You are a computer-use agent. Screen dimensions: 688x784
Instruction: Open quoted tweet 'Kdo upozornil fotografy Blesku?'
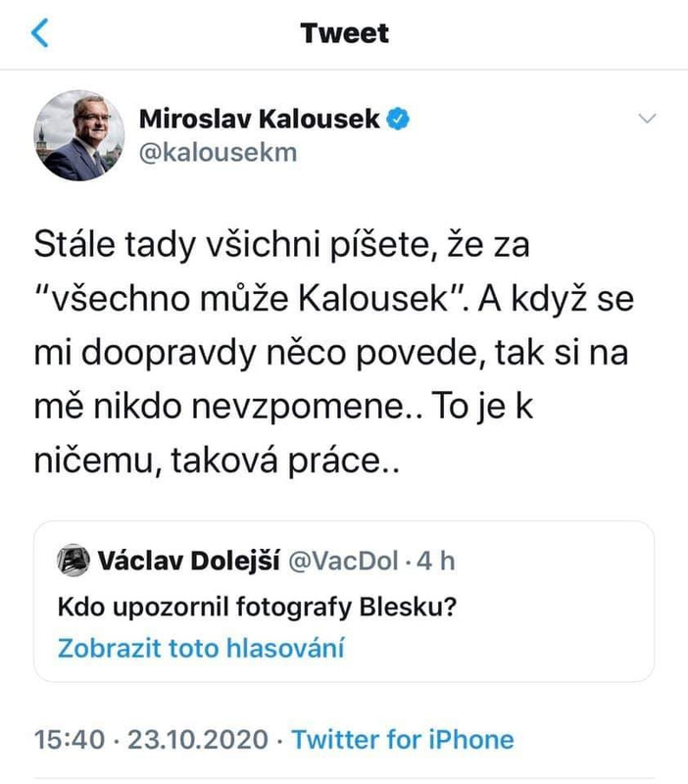[257, 607]
